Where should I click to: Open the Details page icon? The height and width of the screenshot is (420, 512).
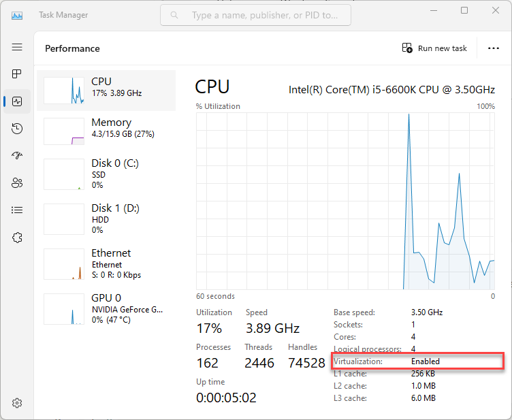coord(17,210)
